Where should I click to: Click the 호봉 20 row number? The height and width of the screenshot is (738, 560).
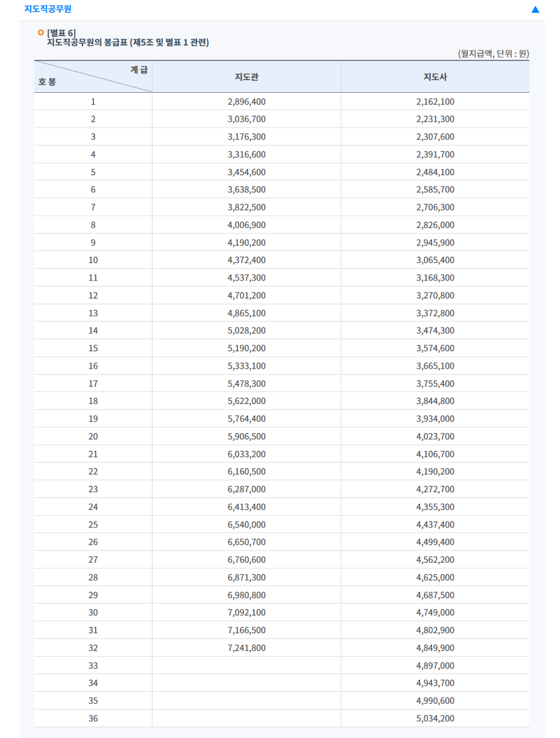93,437
